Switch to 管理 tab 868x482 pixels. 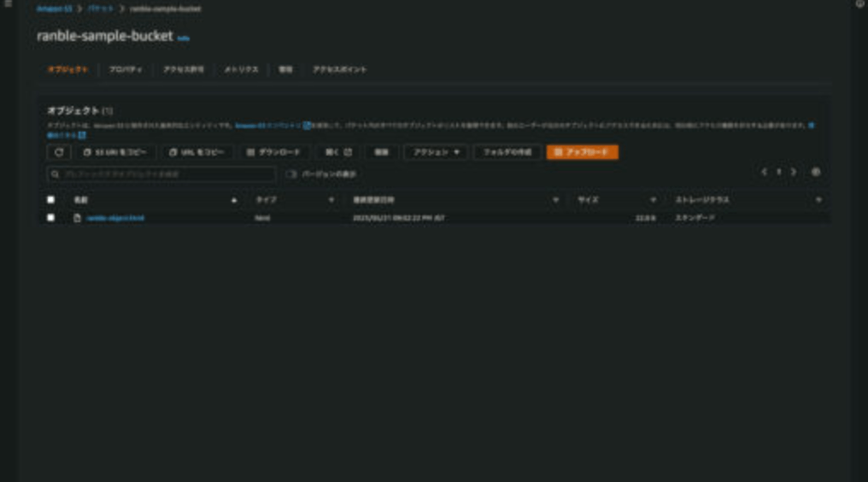(285, 69)
